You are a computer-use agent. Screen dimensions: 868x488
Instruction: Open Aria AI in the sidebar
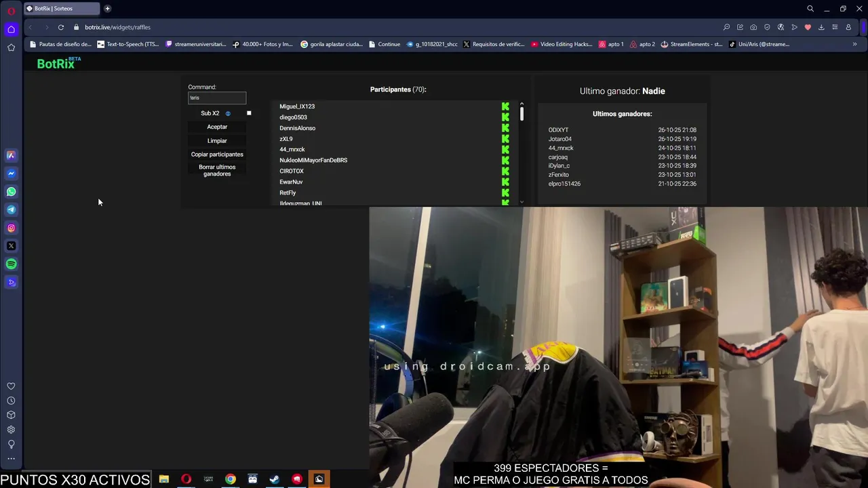(x=11, y=155)
